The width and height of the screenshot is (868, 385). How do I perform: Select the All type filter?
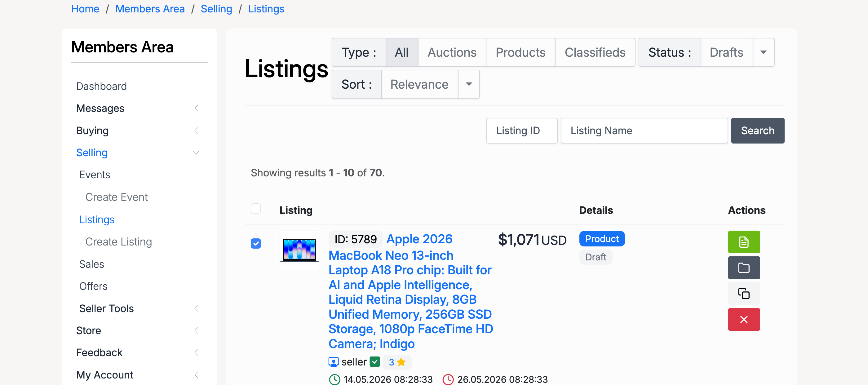(401, 52)
